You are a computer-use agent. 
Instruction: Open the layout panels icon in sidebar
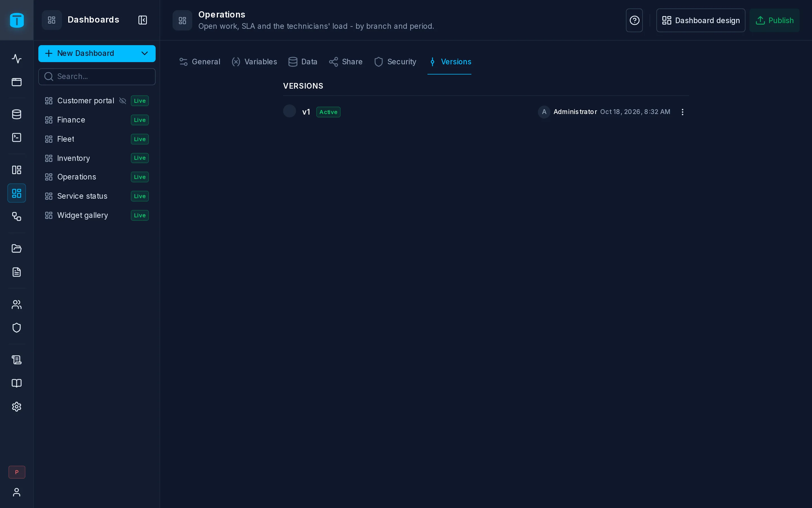coord(17,170)
